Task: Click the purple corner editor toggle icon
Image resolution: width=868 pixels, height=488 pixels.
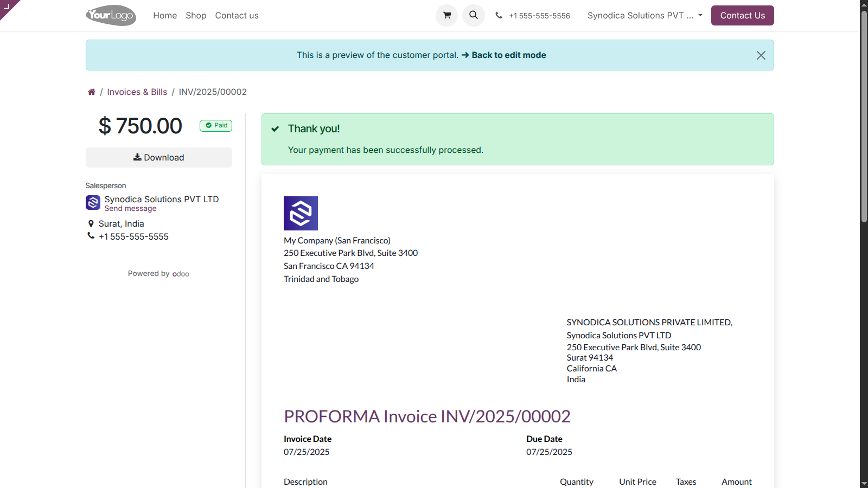Action: [x=8, y=7]
